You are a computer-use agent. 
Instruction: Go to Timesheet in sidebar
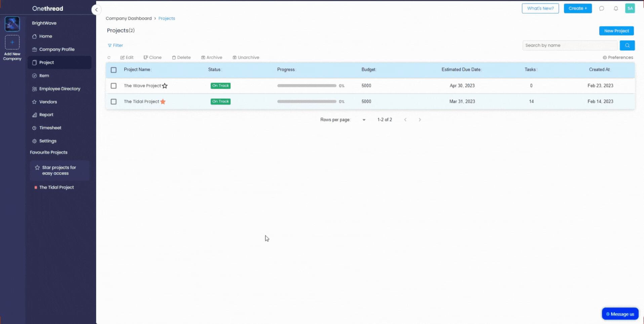pos(50,128)
